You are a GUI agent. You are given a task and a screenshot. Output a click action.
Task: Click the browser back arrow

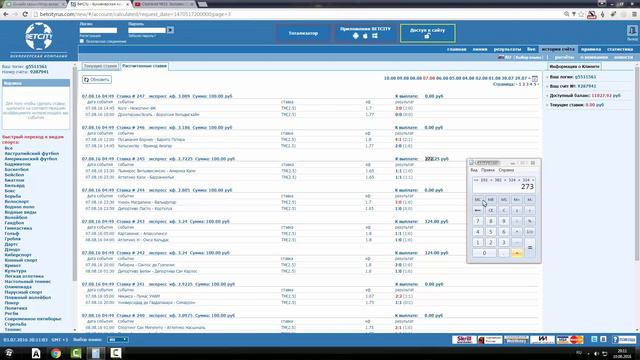pos(6,14)
